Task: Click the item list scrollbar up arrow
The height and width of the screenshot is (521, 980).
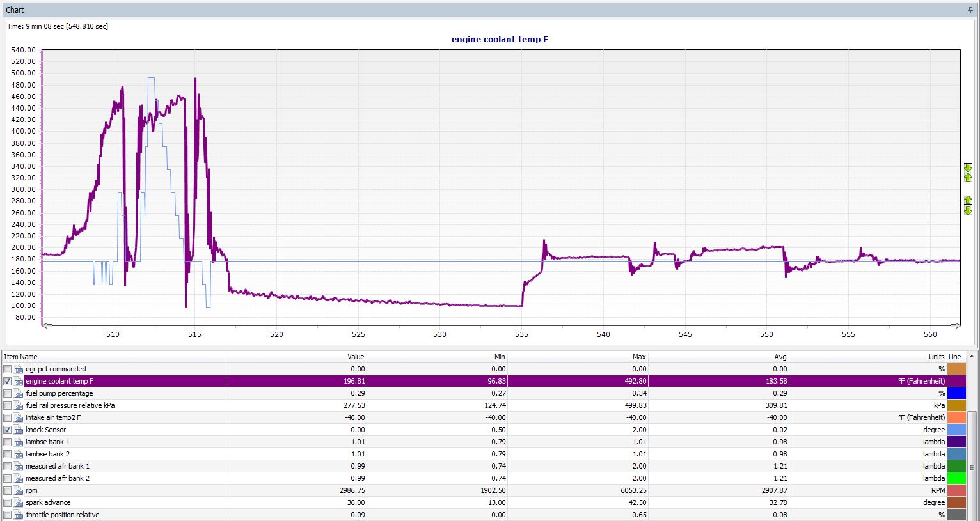Action: click(x=973, y=356)
